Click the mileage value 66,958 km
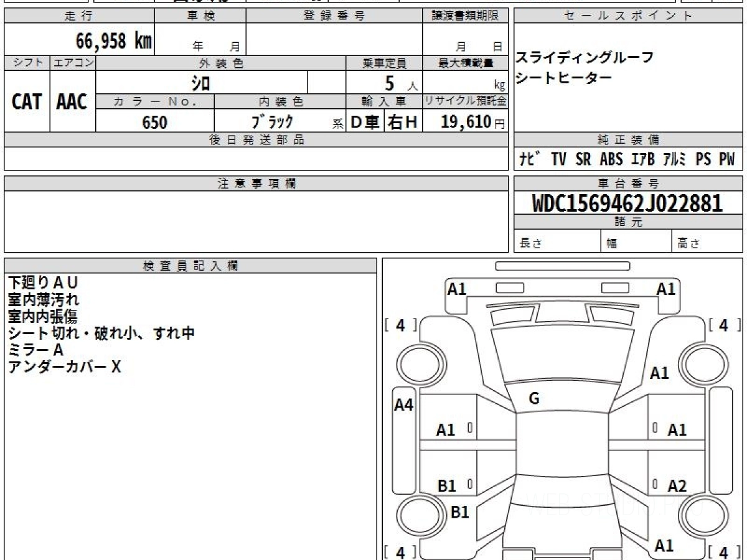 [x=115, y=41]
